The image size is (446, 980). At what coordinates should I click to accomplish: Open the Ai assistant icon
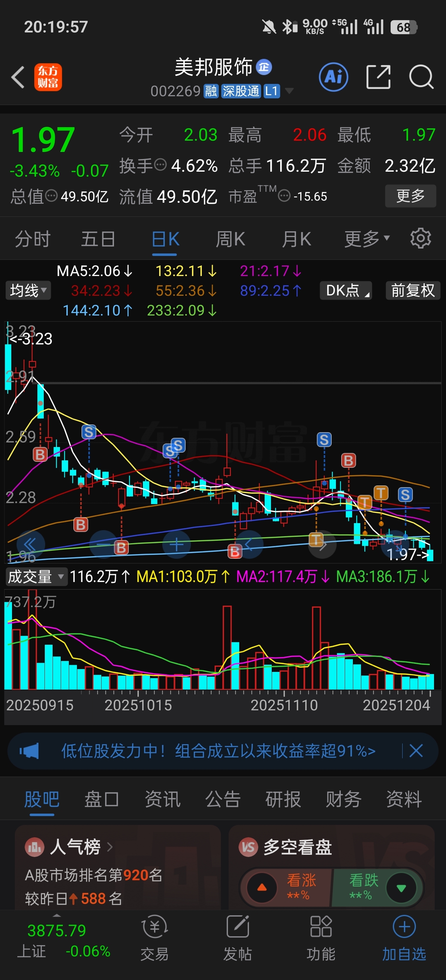point(333,77)
